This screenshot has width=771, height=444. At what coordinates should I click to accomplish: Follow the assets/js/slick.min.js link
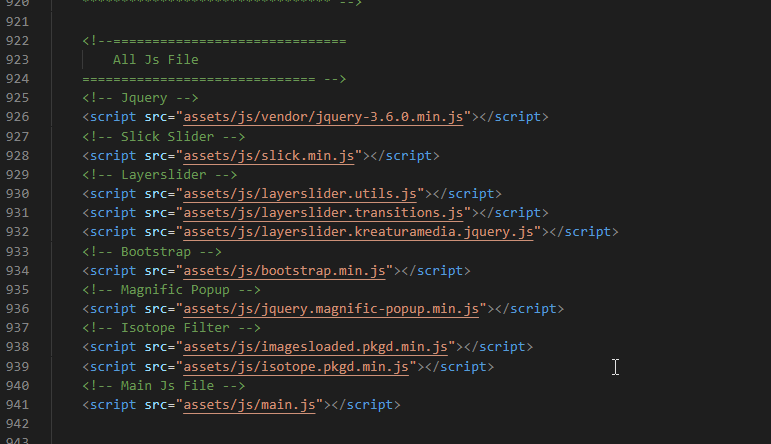pyautogui.click(x=270, y=156)
